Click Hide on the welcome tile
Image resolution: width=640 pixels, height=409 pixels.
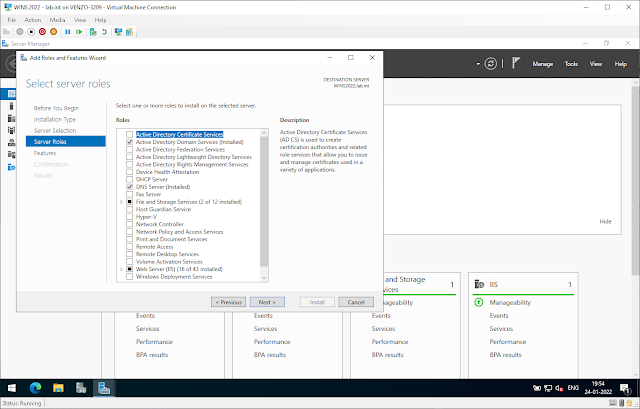pos(605,222)
